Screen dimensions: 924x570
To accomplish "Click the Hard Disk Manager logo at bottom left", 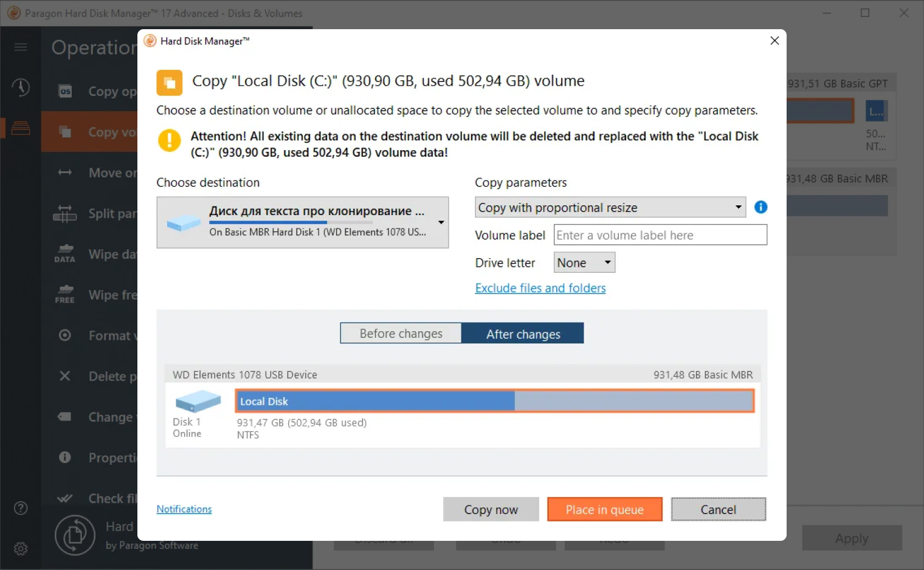I will click(x=75, y=535).
